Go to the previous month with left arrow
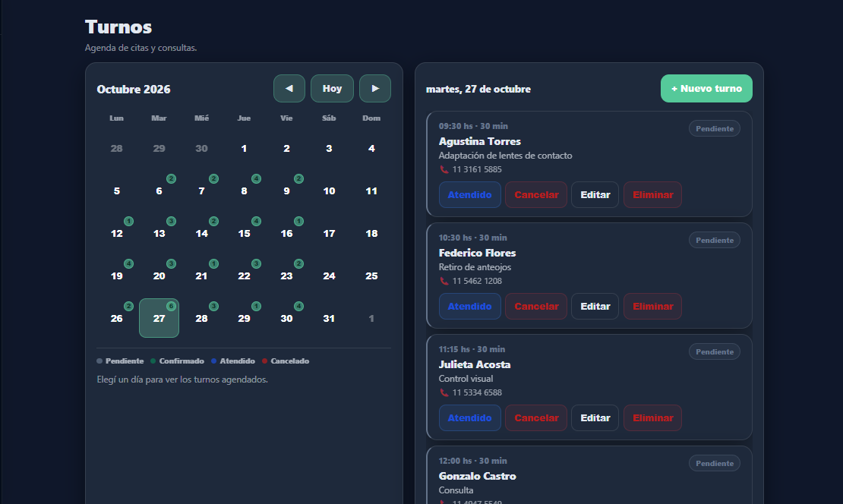843x504 pixels. click(289, 88)
